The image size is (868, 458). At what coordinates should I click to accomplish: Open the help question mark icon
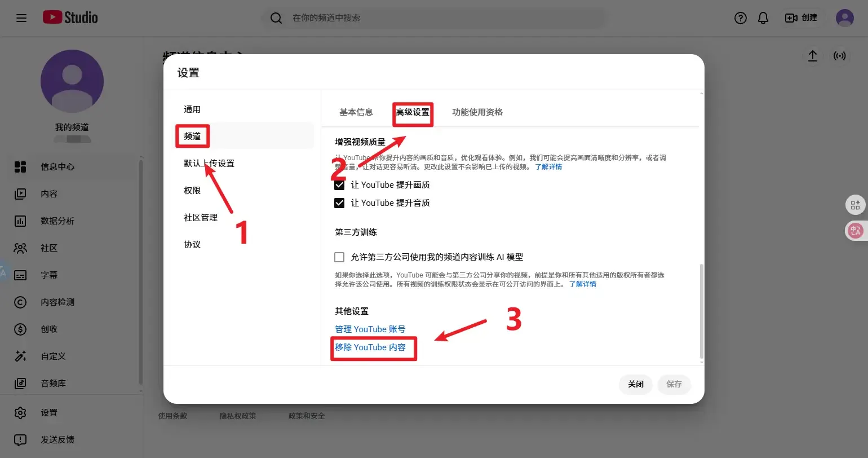point(740,17)
